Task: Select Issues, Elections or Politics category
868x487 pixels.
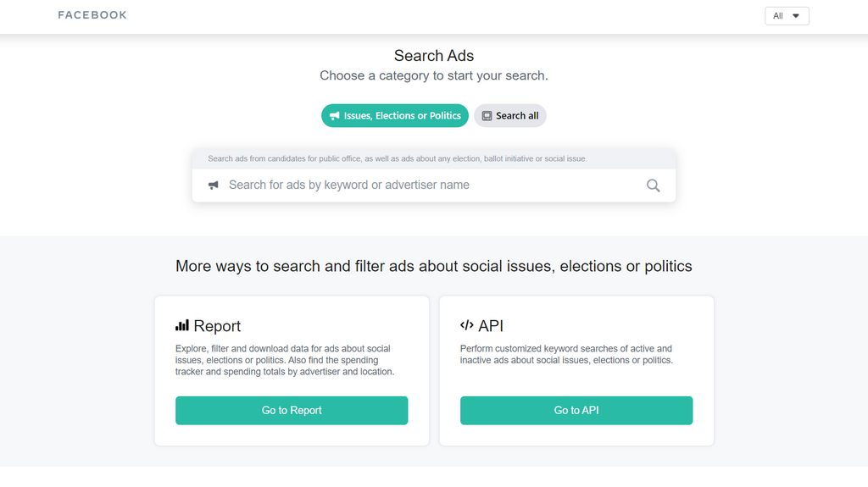Action: [x=395, y=116]
